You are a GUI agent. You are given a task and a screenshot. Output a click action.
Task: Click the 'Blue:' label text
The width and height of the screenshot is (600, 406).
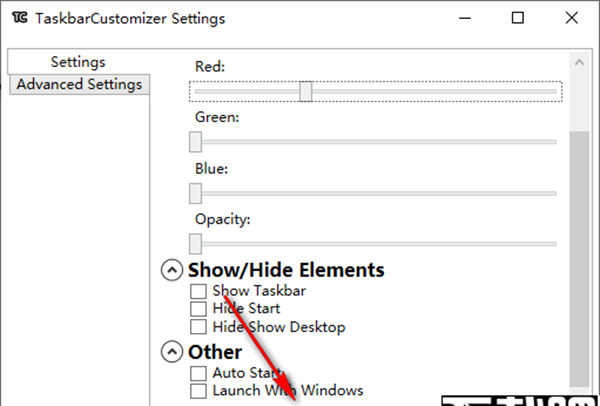tap(212, 169)
